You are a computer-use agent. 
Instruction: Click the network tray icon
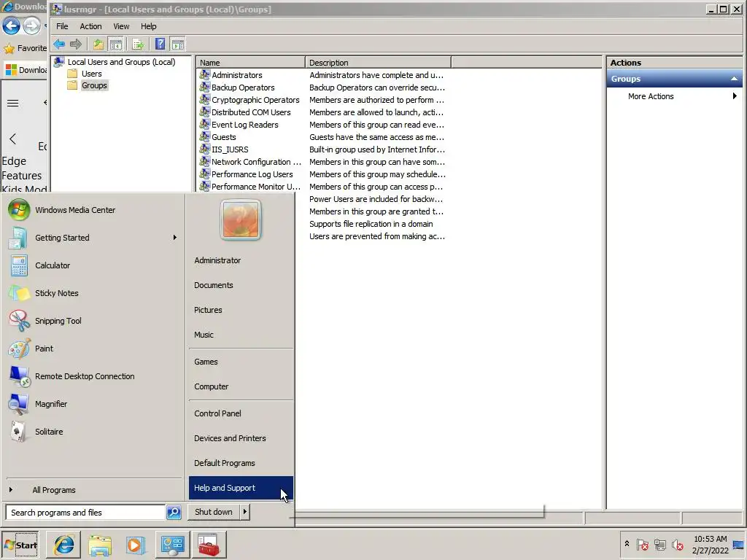pos(659,544)
